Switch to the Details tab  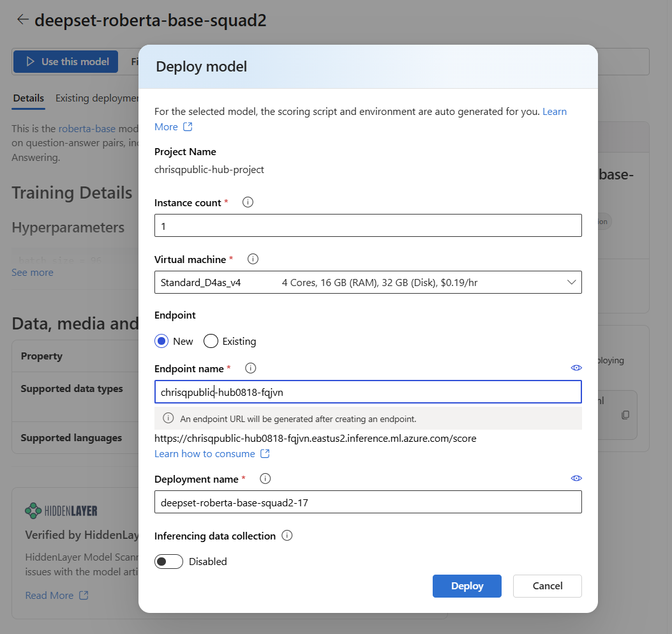(29, 98)
